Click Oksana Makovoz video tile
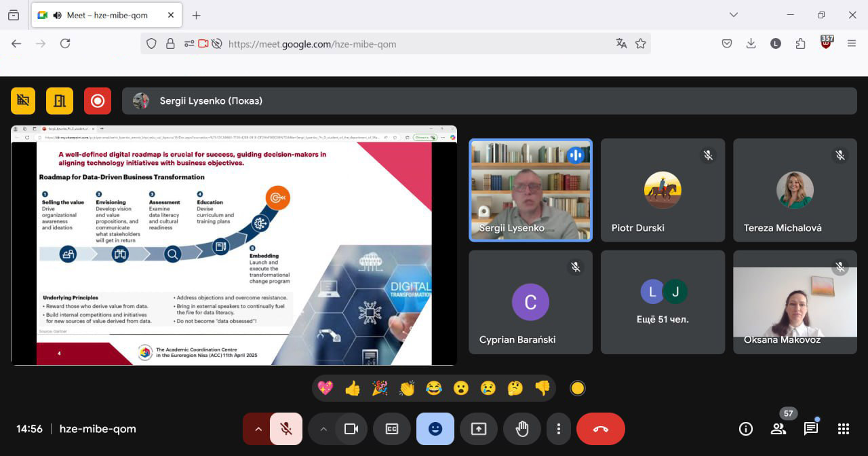Image resolution: width=868 pixels, height=456 pixels. 795,302
